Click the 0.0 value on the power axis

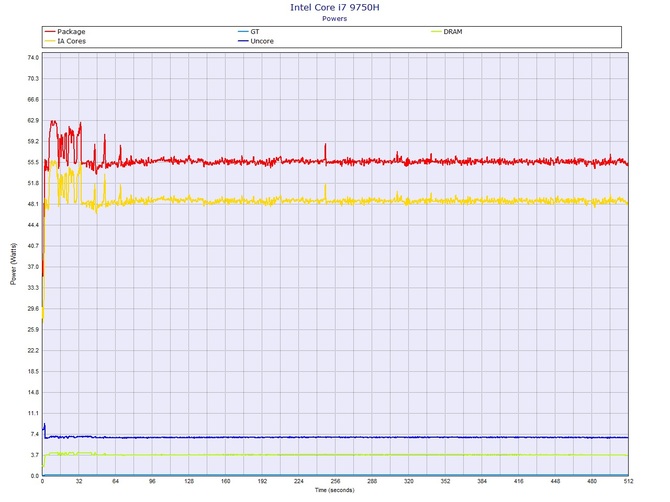click(x=35, y=476)
